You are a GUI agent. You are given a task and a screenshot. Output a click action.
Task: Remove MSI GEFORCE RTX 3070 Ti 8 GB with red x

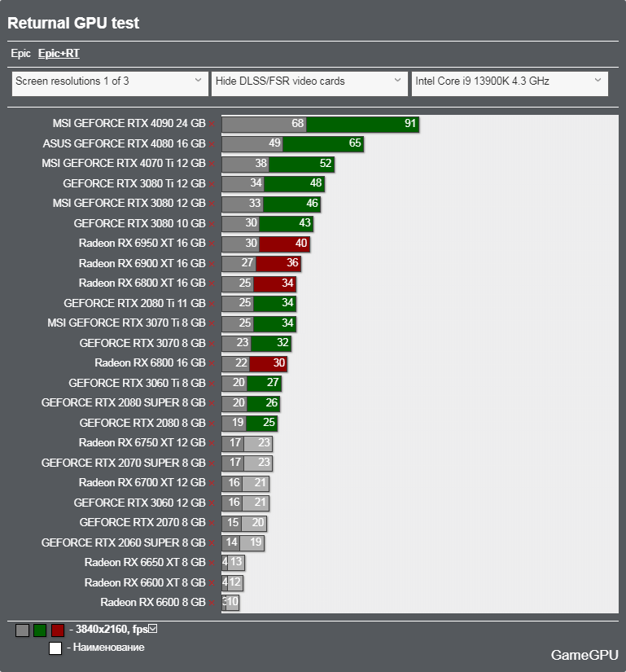(x=212, y=323)
